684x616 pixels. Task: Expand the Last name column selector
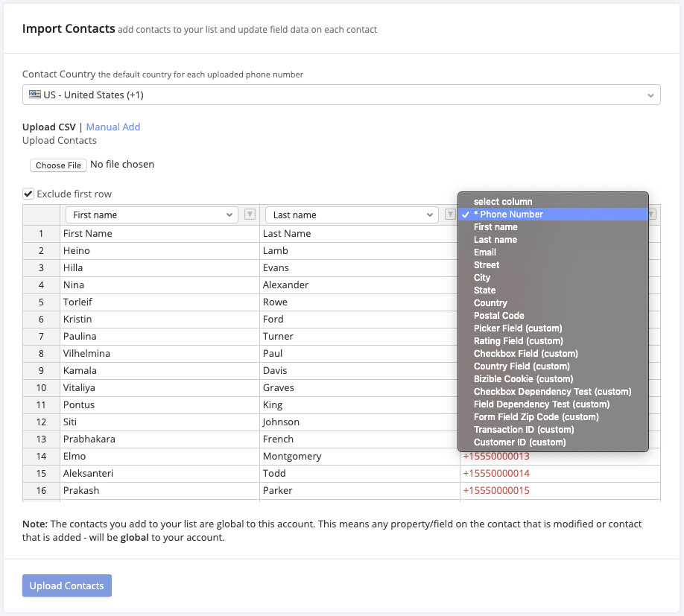(x=352, y=215)
